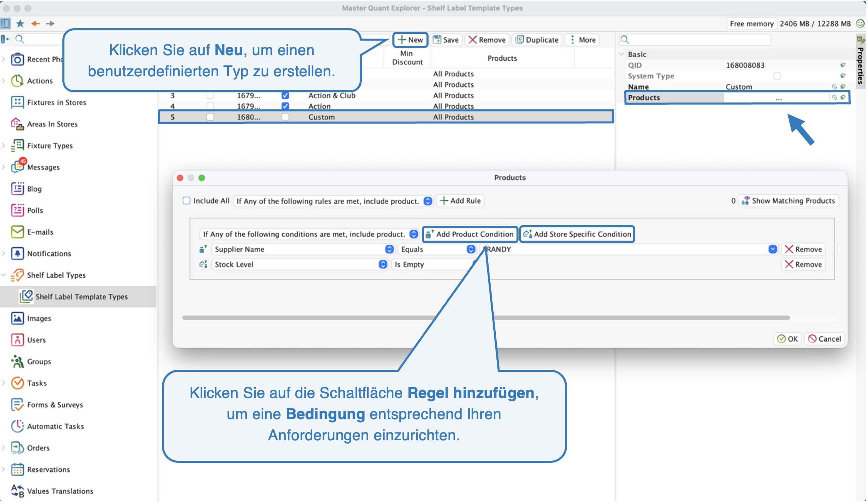Open Actions in the sidebar

pyautogui.click(x=40, y=80)
